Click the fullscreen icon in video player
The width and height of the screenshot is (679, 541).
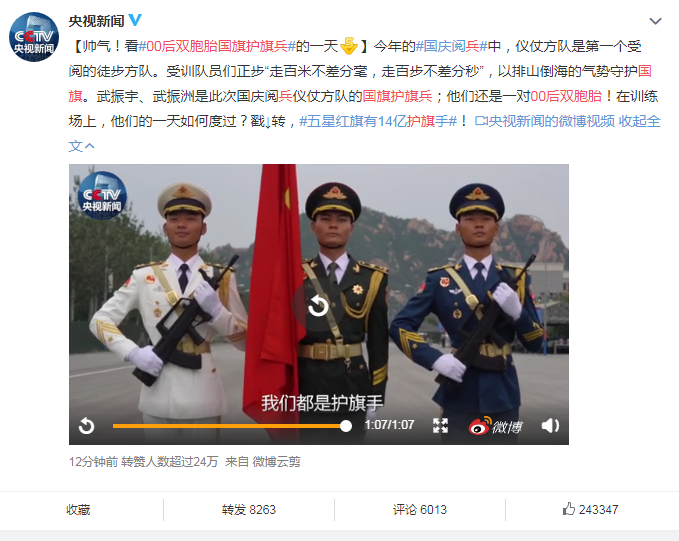(x=440, y=426)
